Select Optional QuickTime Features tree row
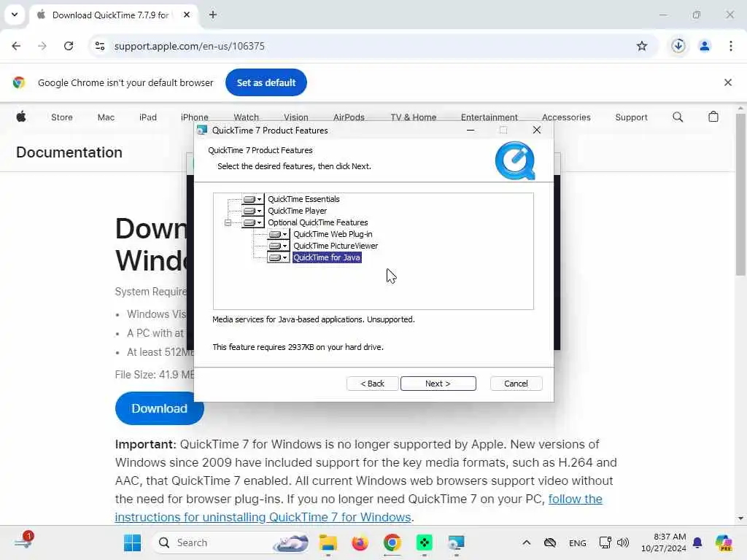 [318, 222]
